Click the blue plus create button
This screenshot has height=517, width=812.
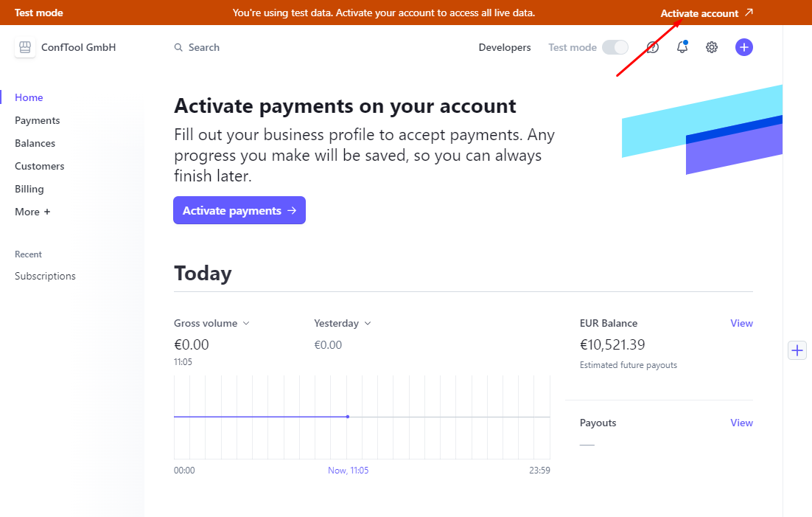[x=743, y=47]
